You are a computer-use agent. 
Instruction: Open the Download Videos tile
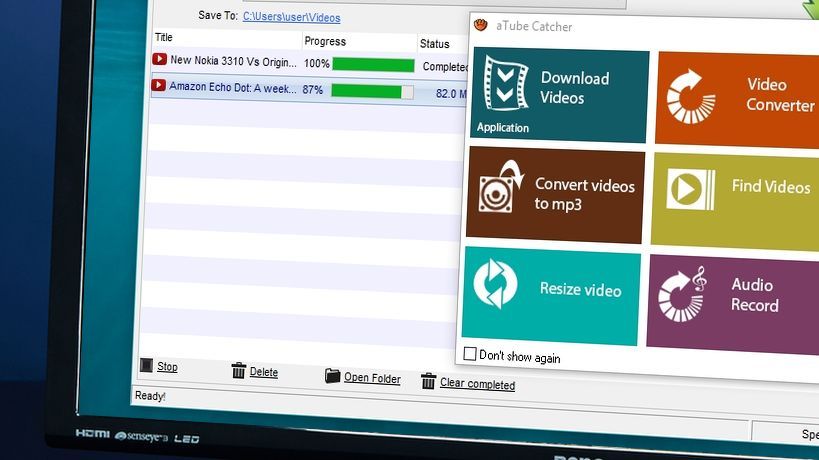coord(559,96)
